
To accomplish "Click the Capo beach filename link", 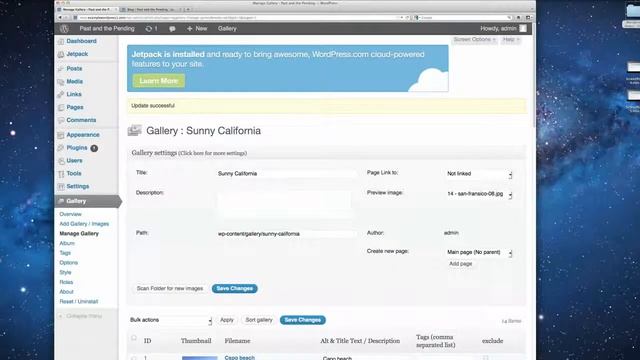I will tap(240, 358).
